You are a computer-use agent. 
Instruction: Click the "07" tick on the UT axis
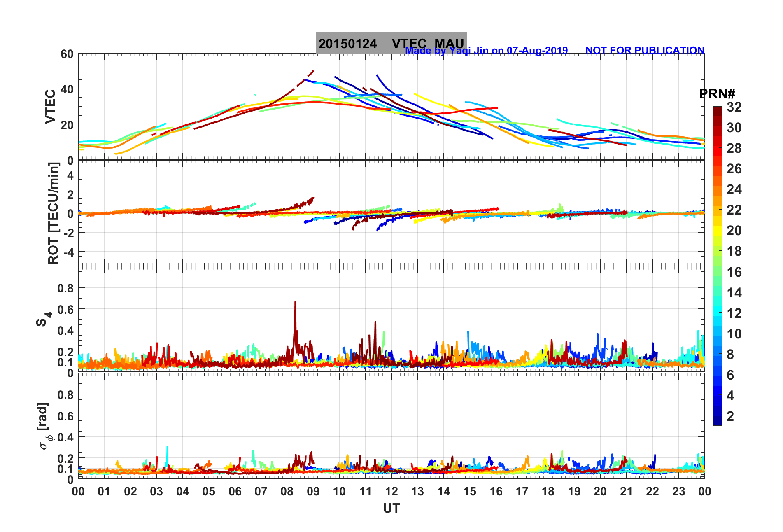(x=261, y=491)
